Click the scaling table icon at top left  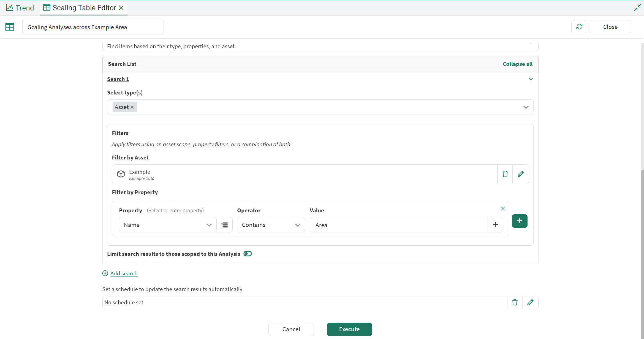pos(10,27)
